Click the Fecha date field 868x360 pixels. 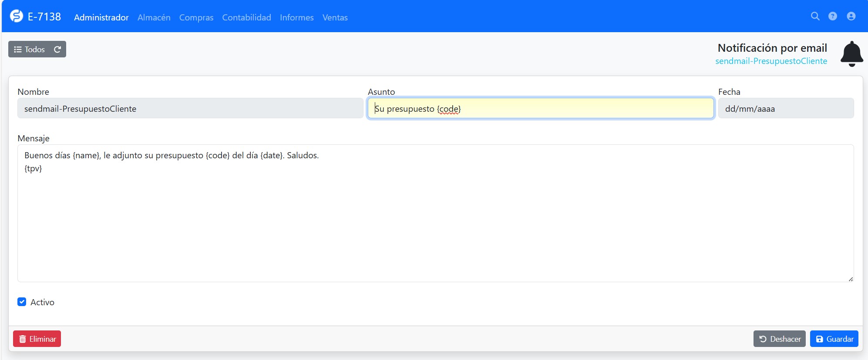point(785,108)
